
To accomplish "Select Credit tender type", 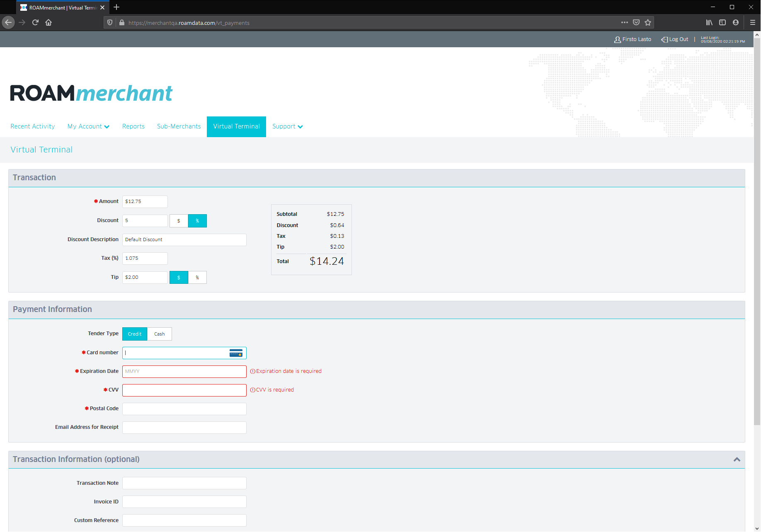I will click(x=135, y=334).
